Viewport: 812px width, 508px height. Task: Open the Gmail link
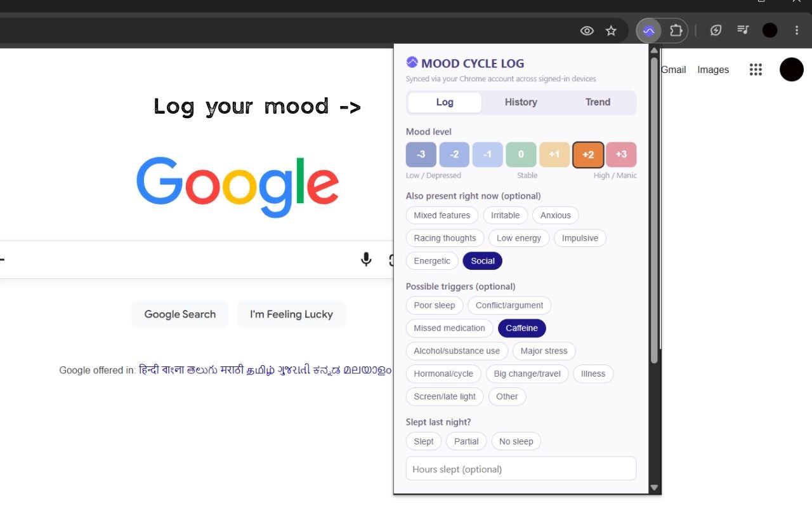coord(673,70)
